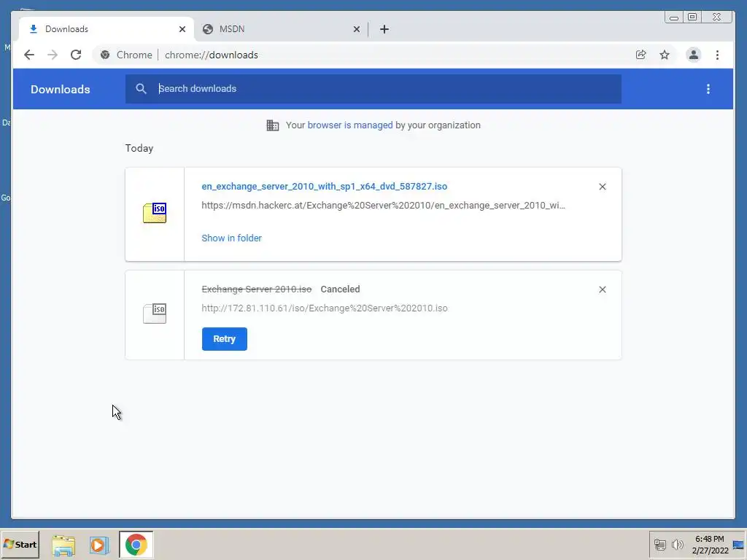The height and width of the screenshot is (560, 747).
Task: Minimize the Chrome window
Action: [674, 17]
